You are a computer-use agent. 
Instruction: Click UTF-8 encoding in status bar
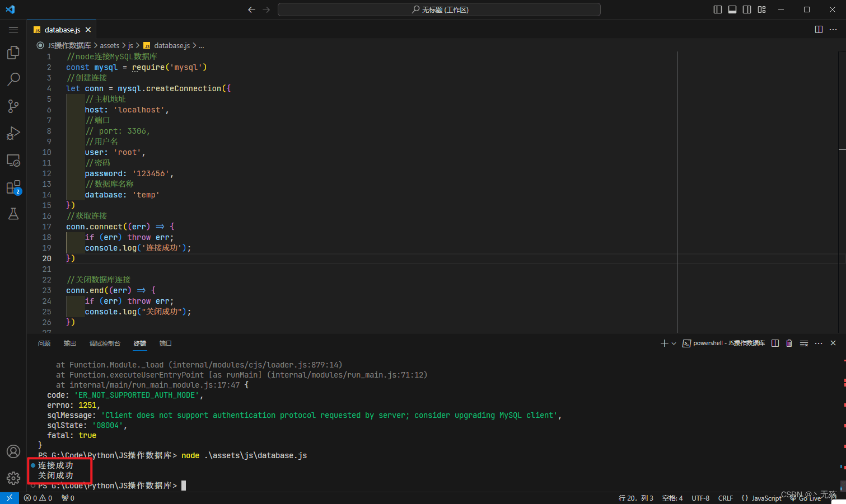[x=700, y=498]
